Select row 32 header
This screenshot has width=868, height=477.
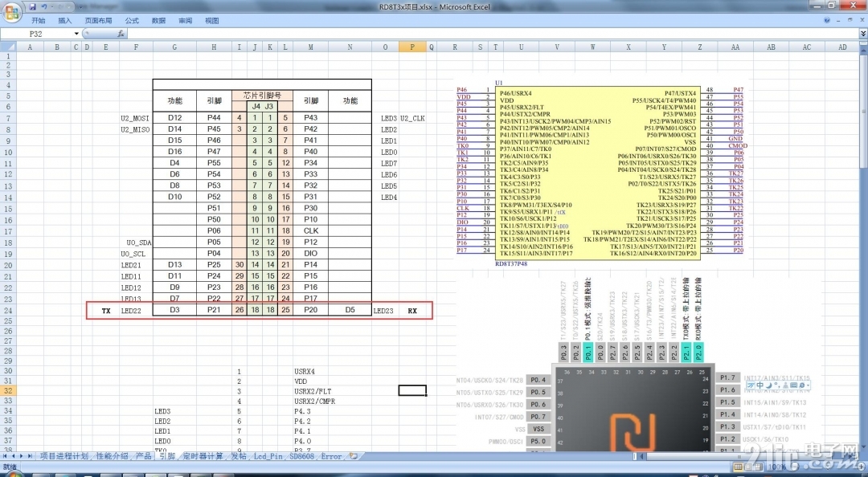point(8,391)
